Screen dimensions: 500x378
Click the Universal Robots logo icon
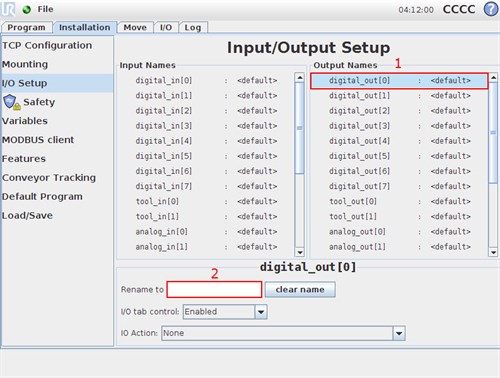[x=8, y=9]
